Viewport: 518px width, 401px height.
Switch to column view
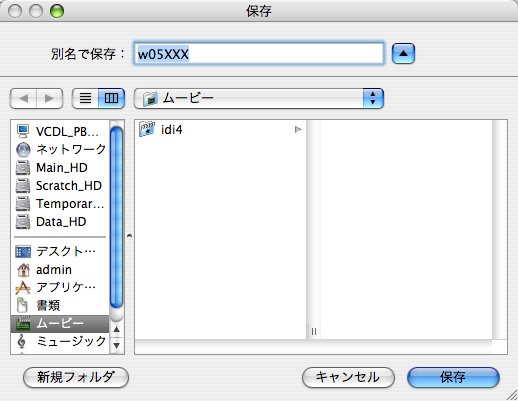[x=111, y=98]
